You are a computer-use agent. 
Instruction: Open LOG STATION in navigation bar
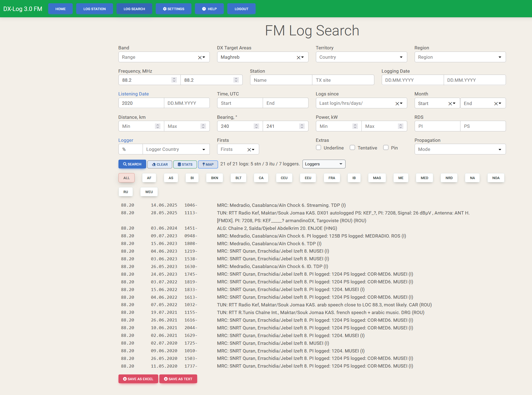point(94,9)
